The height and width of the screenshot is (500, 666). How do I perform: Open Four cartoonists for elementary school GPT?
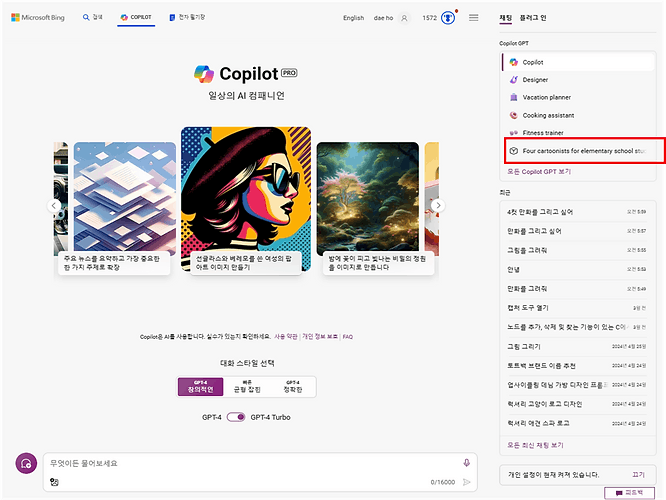(578, 151)
